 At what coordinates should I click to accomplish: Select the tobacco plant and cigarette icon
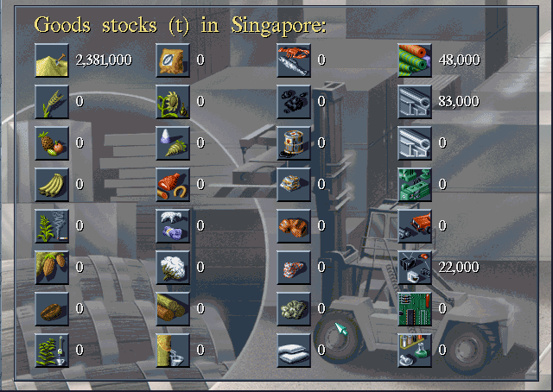(52, 226)
